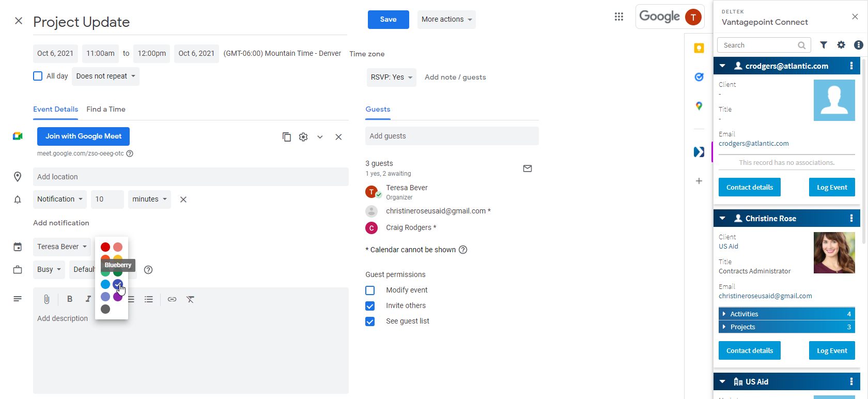Click the Add guests input field
Image resolution: width=868 pixels, height=399 pixels.
coord(452,136)
